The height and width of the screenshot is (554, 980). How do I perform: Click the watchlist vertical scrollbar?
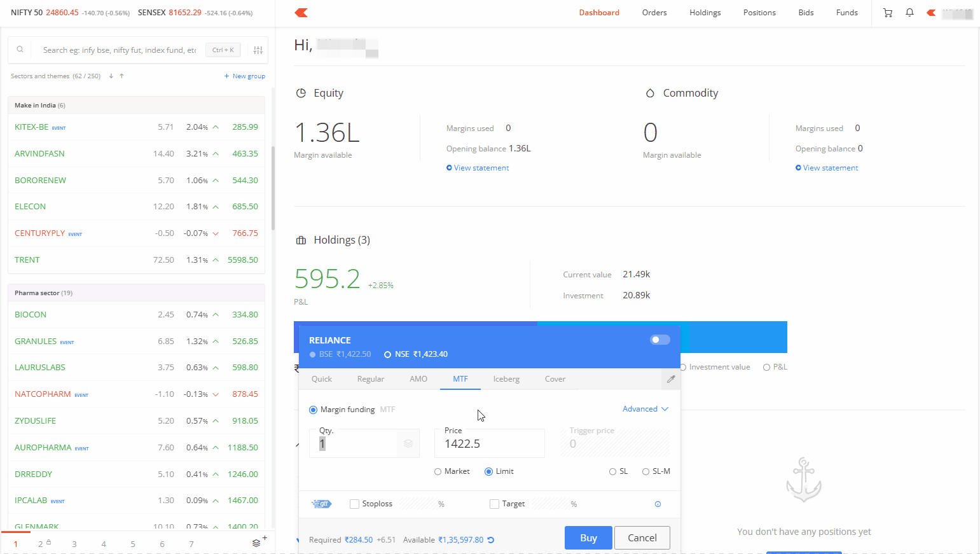point(273,188)
